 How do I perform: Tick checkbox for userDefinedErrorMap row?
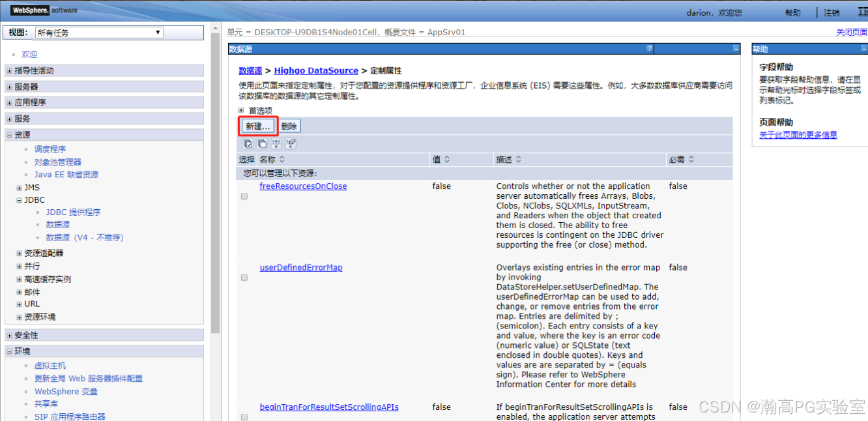tap(244, 278)
